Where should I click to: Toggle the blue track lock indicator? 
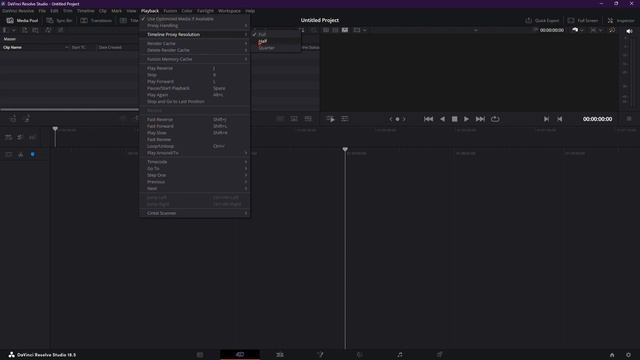pos(33,154)
